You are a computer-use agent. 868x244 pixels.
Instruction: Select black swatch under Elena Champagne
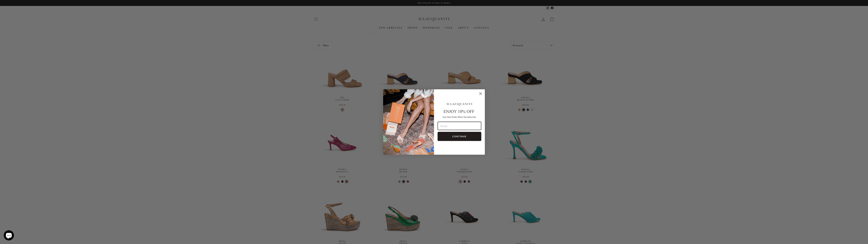(464, 182)
